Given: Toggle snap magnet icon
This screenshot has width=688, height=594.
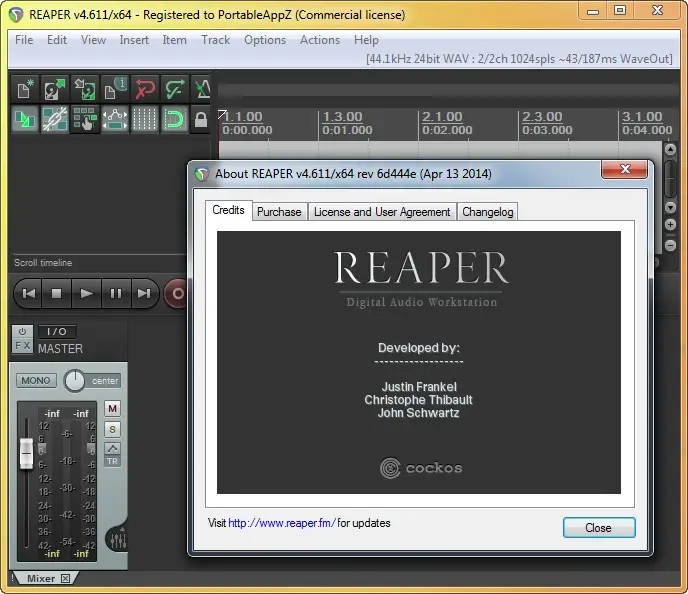Looking at the screenshot, I should coord(174,119).
